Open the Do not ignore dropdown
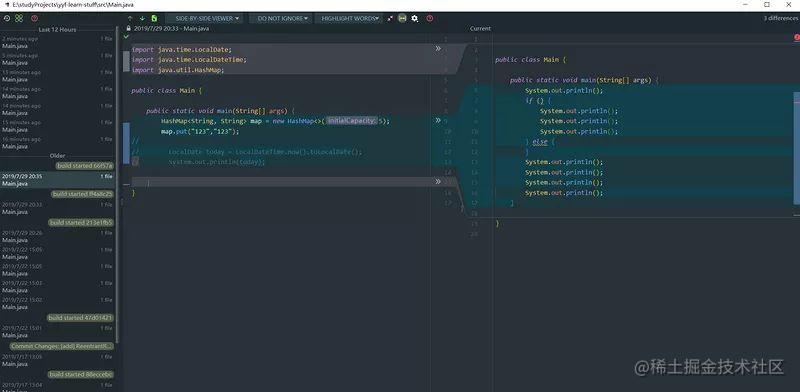The height and width of the screenshot is (392, 800). click(282, 18)
